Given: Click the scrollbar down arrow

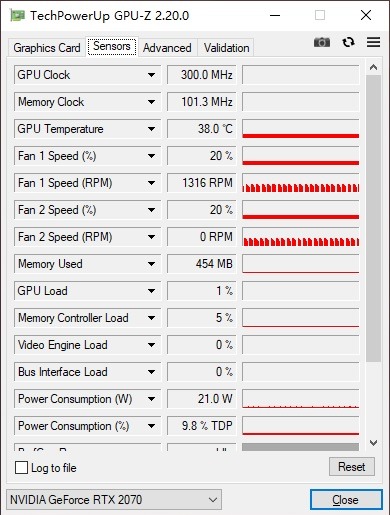Looking at the screenshot, I should (373, 443).
